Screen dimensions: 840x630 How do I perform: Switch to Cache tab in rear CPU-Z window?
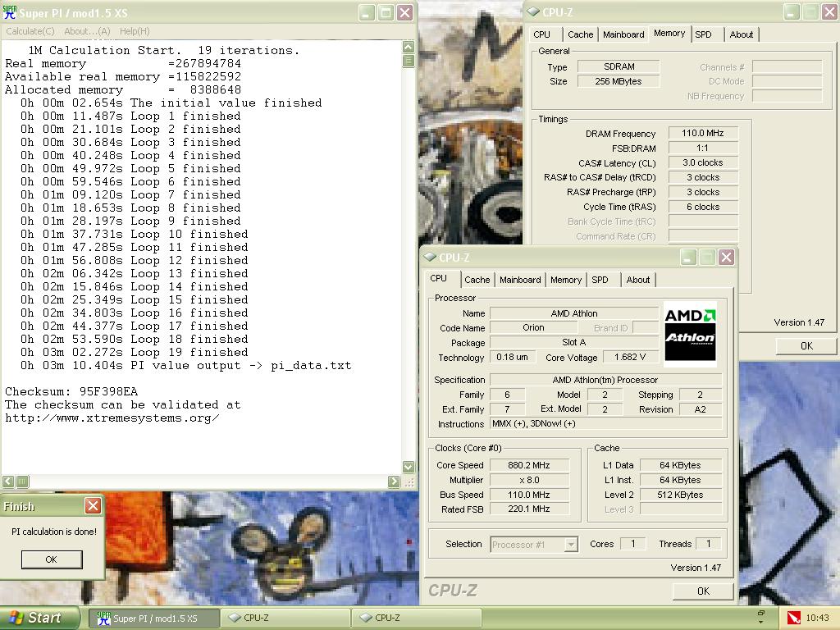pos(580,34)
